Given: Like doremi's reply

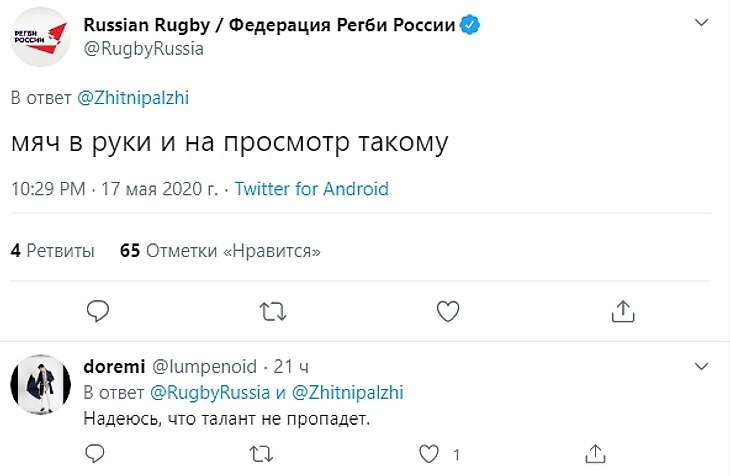Looking at the screenshot, I should tap(429, 455).
